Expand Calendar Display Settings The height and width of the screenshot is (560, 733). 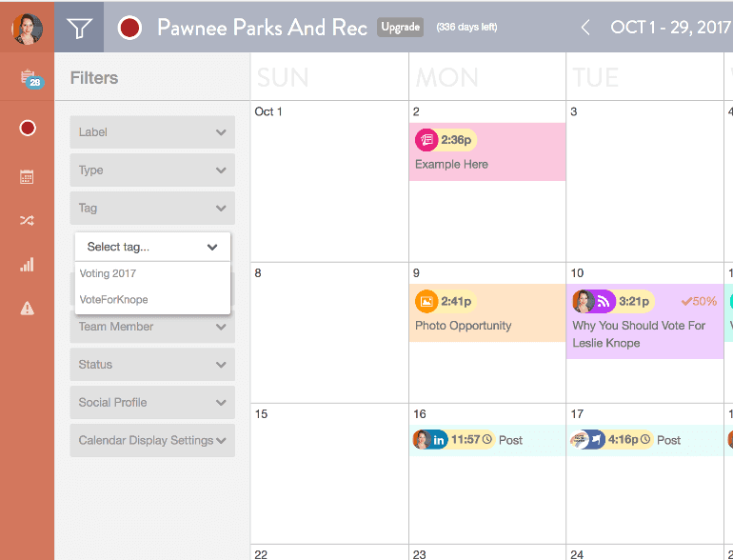(152, 441)
